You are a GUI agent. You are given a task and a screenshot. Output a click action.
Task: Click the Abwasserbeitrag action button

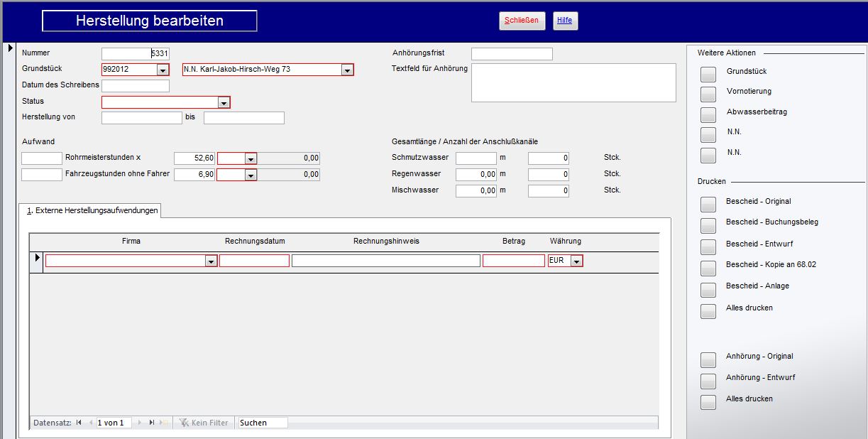pos(708,115)
